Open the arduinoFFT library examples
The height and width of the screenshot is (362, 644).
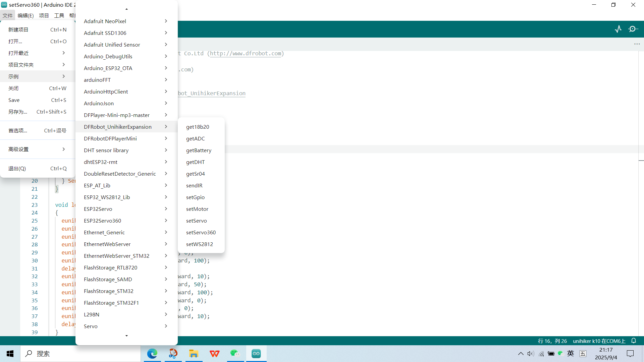pos(126,80)
